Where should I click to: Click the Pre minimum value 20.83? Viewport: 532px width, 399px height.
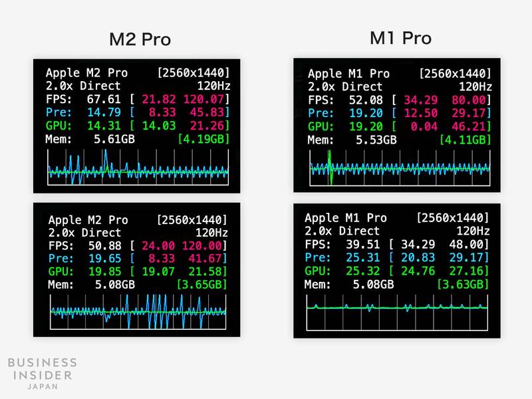click(x=418, y=257)
